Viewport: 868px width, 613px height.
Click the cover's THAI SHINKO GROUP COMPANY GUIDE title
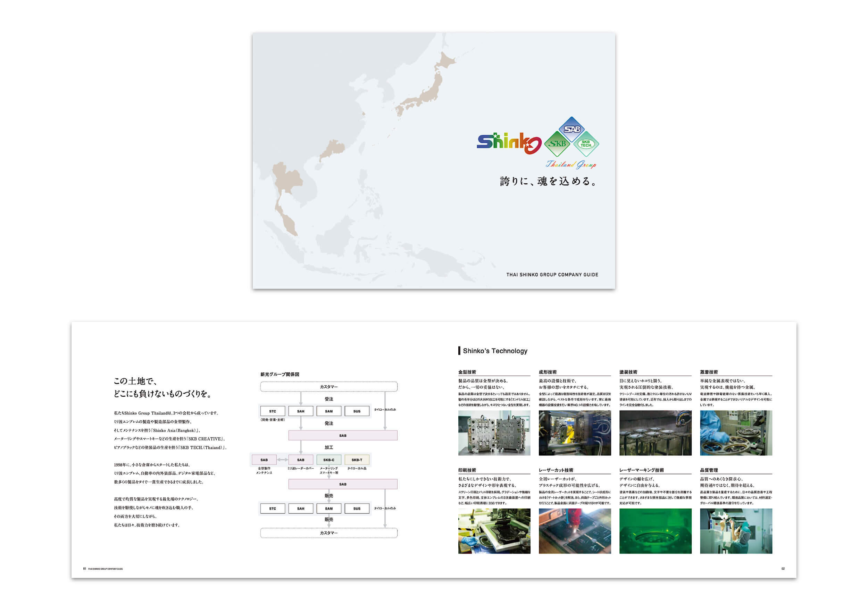552,275
